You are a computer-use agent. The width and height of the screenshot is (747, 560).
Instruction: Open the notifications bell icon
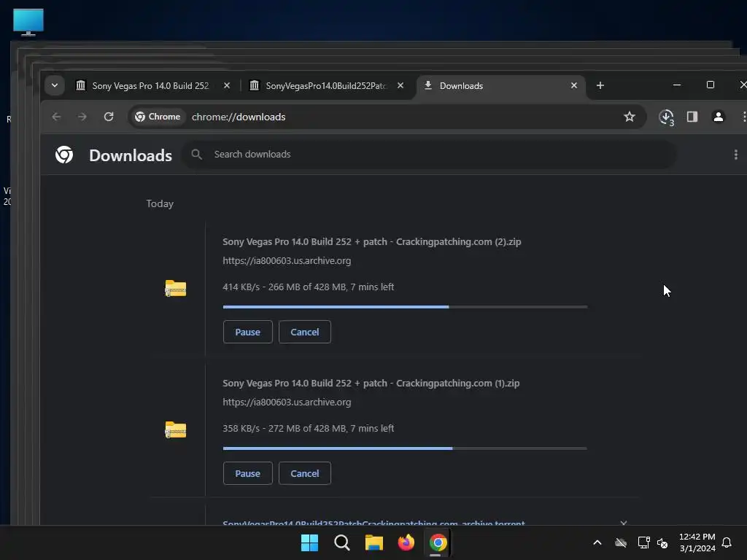[727, 542]
